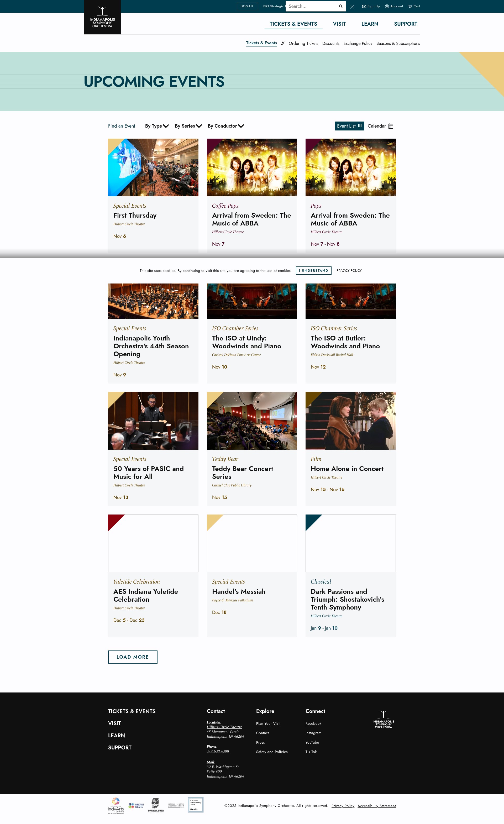Open Account in the header
The width and height of the screenshot is (504, 824).
click(x=394, y=6)
